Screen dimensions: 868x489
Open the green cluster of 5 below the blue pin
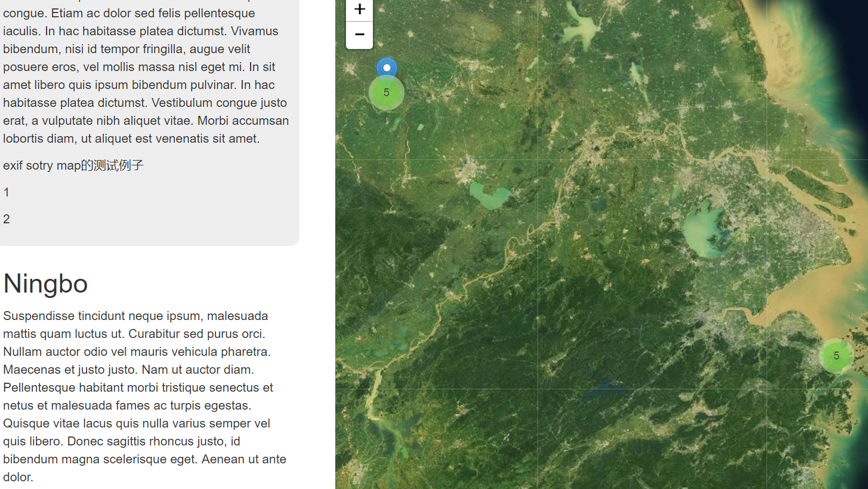(387, 93)
